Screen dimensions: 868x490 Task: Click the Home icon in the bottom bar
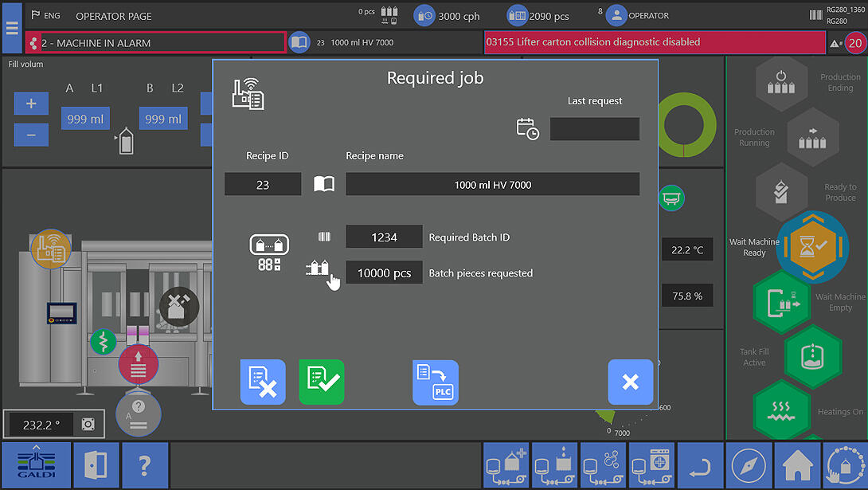tap(797, 465)
